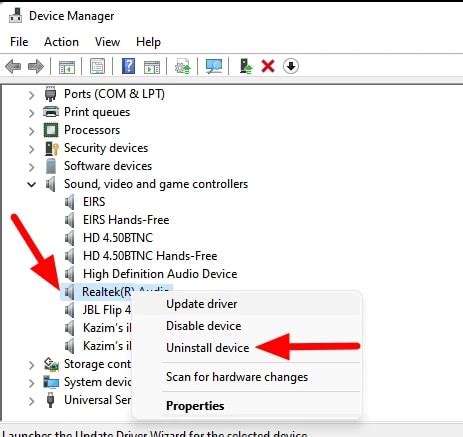Viewport: 463px width, 437px height.
Task: Click the Processors chip icon
Action: (x=51, y=130)
